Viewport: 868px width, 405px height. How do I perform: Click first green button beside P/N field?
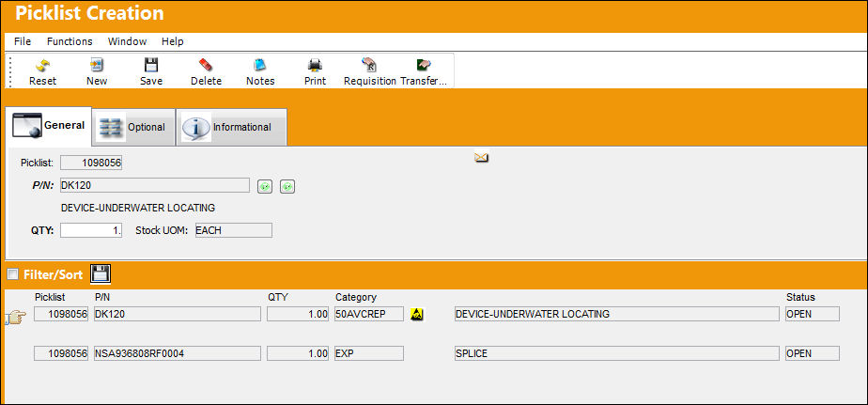click(265, 187)
